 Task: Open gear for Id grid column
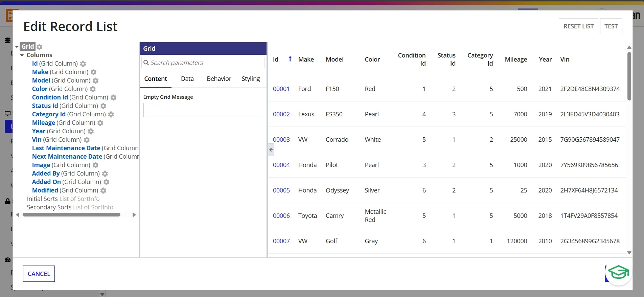[83, 64]
